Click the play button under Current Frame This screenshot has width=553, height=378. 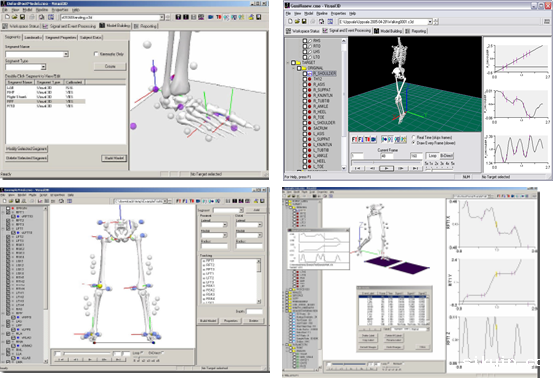386,169
